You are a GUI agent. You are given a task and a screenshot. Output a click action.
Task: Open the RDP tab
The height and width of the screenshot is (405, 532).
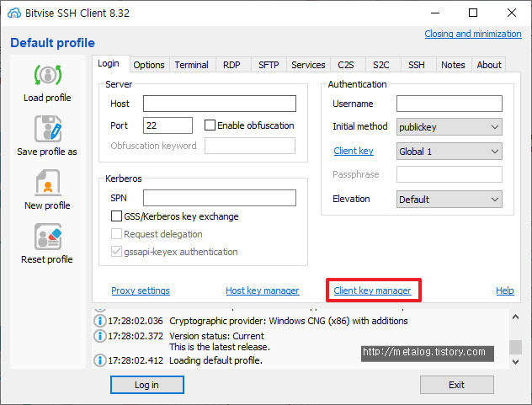tap(231, 65)
